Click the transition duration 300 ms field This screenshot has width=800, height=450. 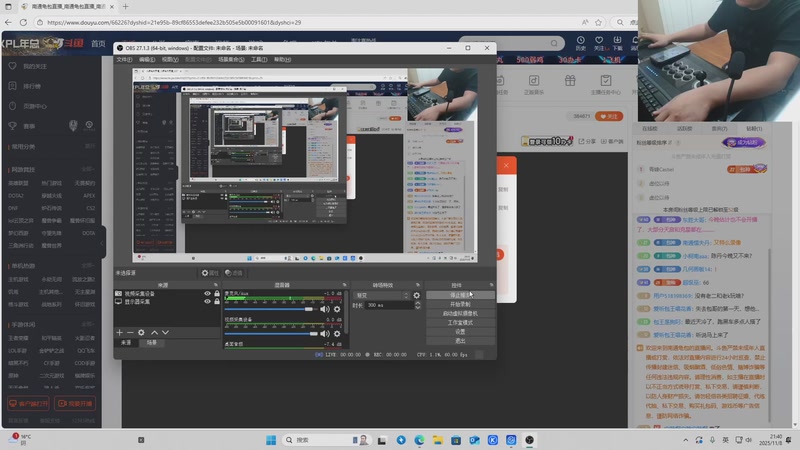[x=389, y=305]
